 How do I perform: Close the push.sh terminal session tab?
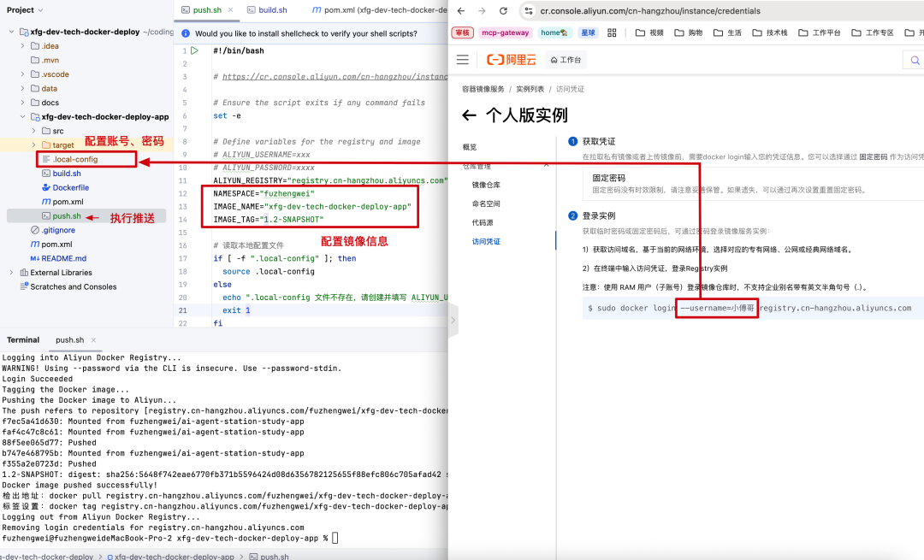94,339
